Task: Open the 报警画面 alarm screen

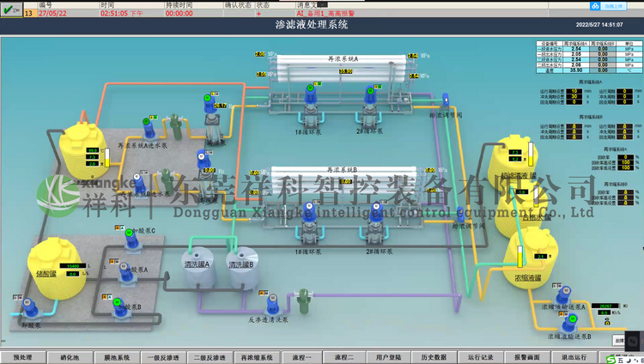Action: [526, 357]
